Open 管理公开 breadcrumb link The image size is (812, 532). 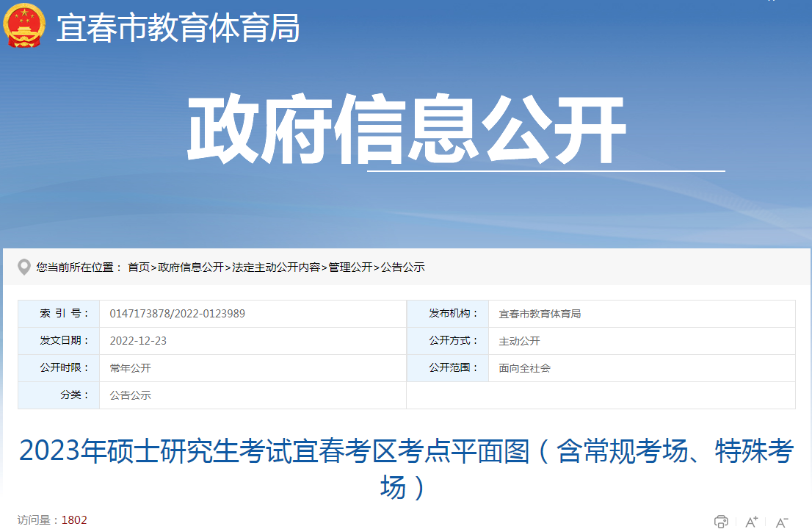click(351, 267)
